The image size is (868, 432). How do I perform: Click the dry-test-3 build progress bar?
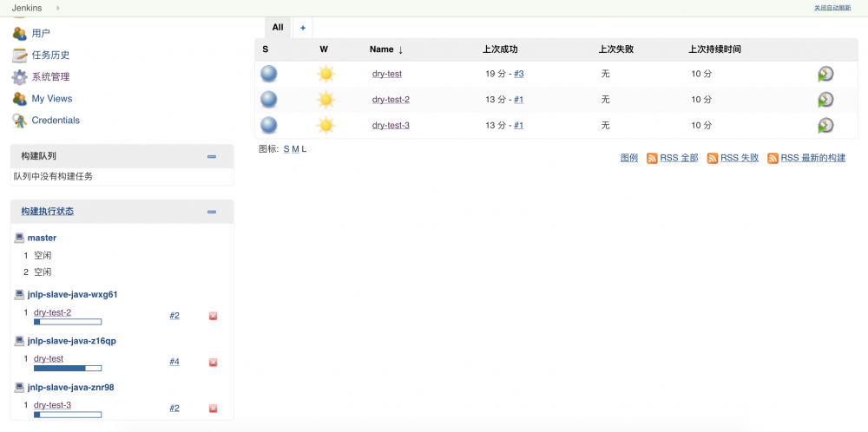point(68,415)
